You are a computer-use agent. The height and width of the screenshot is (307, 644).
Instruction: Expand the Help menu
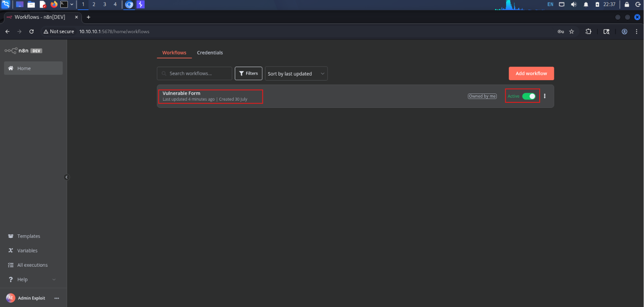click(34, 279)
